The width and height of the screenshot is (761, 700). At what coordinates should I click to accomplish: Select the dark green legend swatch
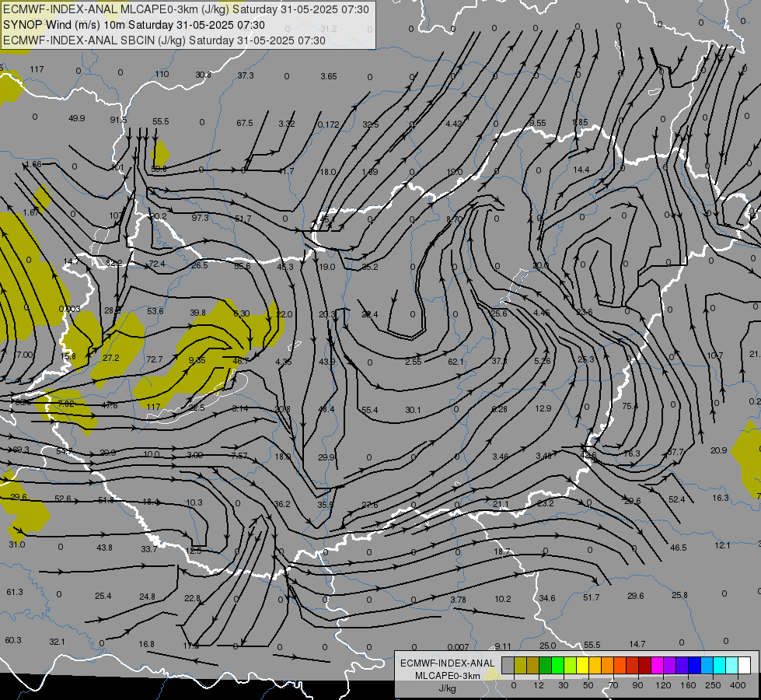pyautogui.click(x=545, y=665)
